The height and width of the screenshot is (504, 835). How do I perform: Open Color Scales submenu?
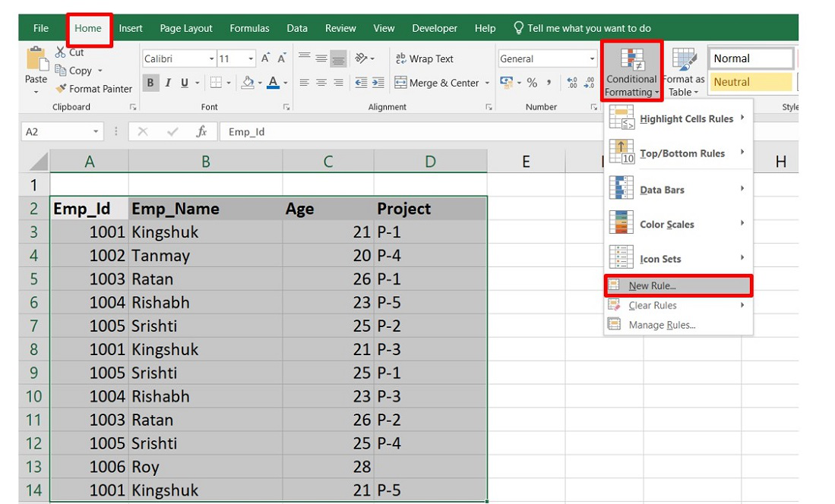pyautogui.click(x=678, y=224)
